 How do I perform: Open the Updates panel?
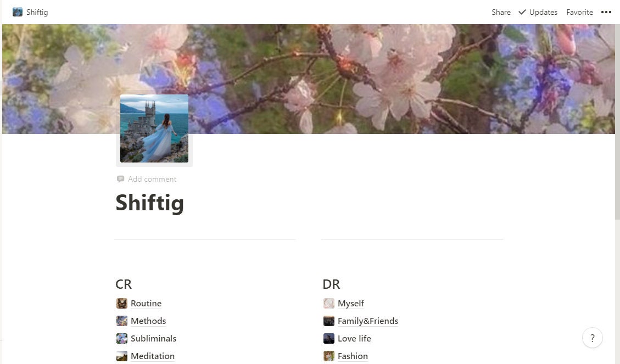click(538, 12)
